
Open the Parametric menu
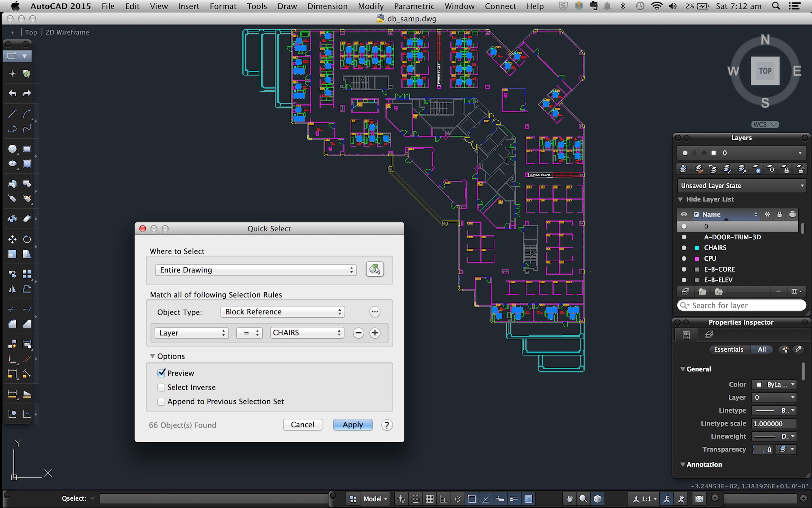[414, 6]
